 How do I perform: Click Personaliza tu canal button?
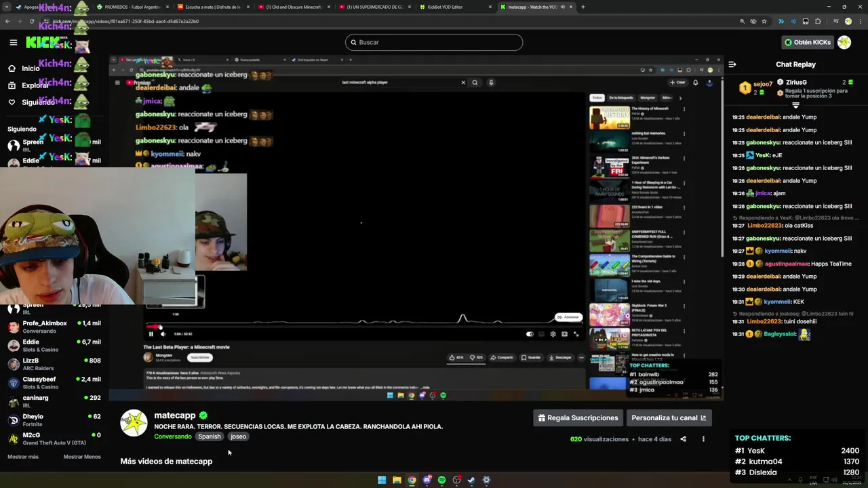pyautogui.click(x=669, y=418)
